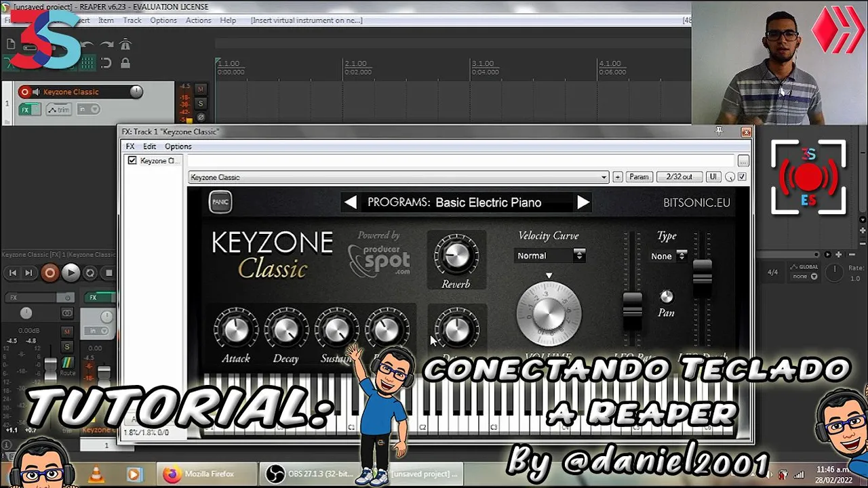Arm record on Keyzone Classic track
Viewport: 868px width, 488px height.
click(25, 92)
